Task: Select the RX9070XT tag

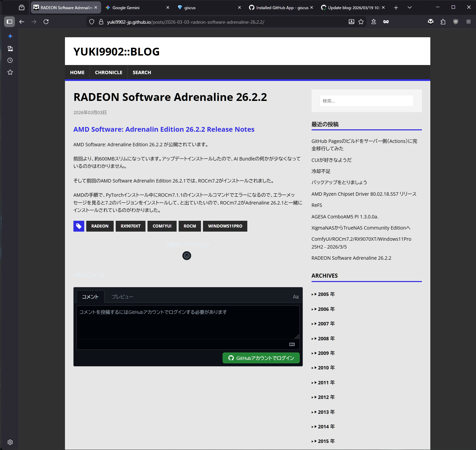Action: [x=131, y=226]
